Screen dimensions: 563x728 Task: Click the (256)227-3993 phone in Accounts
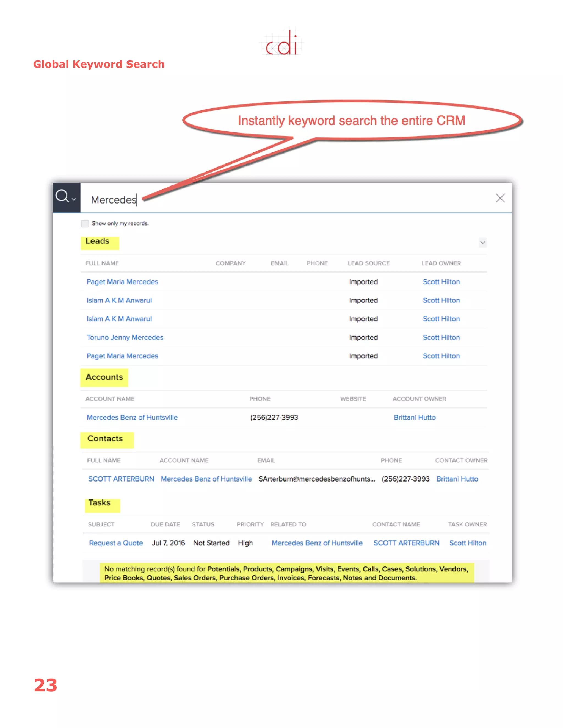tap(274, 417)
